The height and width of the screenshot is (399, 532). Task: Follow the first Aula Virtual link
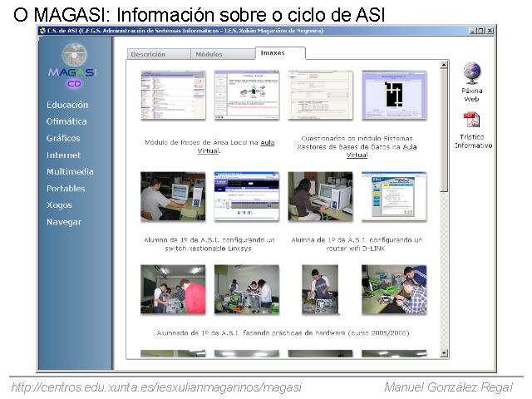pos(268,143)
